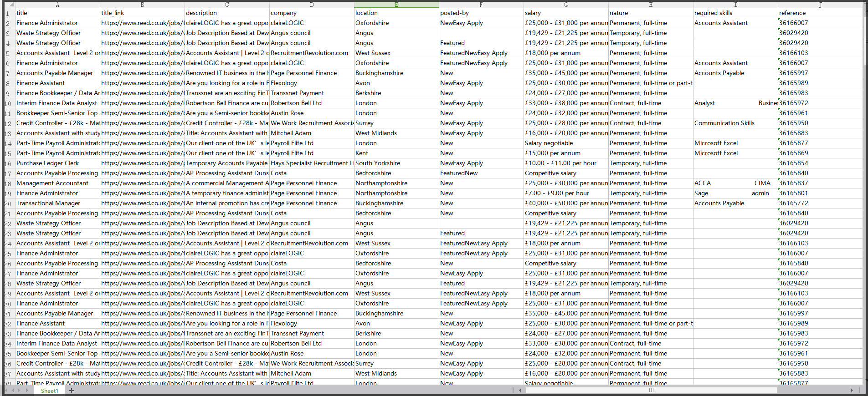Add a new sheet with the plus icon
Image resolution: width=868 pixels, height=396 pixels.
coord(72,391)
